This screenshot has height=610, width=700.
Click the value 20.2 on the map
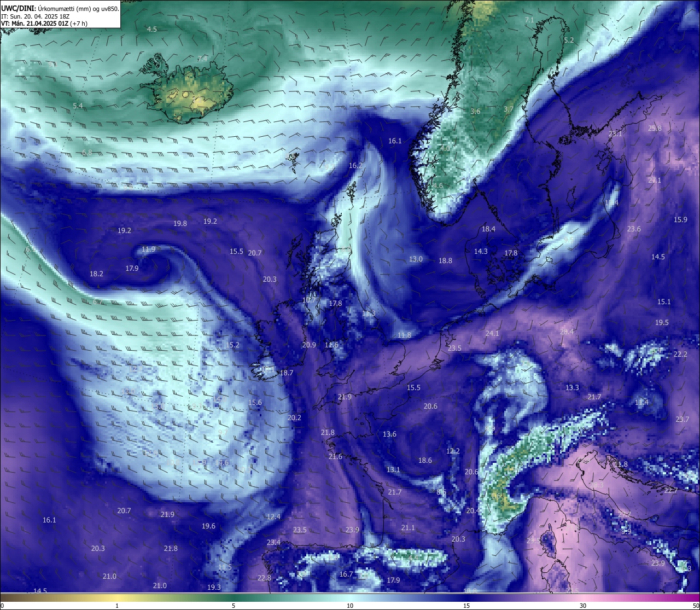(x=294, y=417)
